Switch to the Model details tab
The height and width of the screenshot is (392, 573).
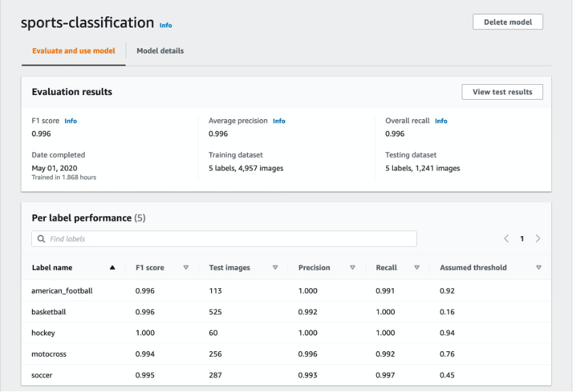160,51
